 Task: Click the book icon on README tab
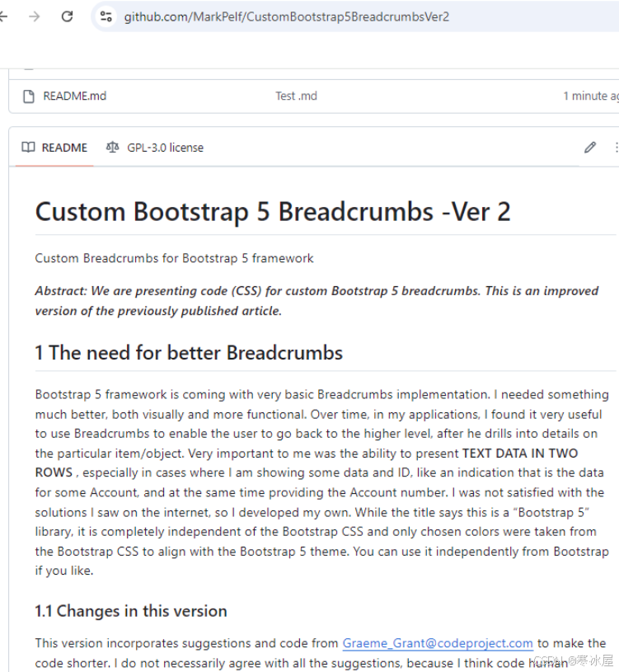point(28,148)
